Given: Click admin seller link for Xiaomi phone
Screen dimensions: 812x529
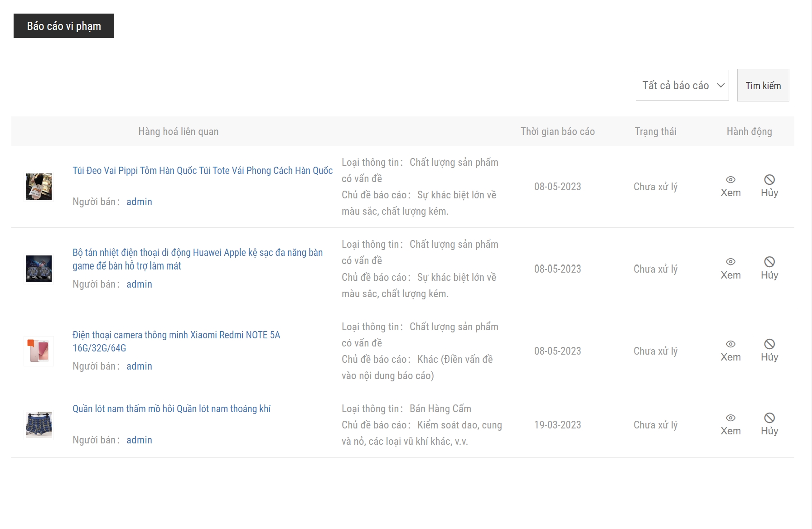Looking at the screenshot, I should (x=139, y=366).
